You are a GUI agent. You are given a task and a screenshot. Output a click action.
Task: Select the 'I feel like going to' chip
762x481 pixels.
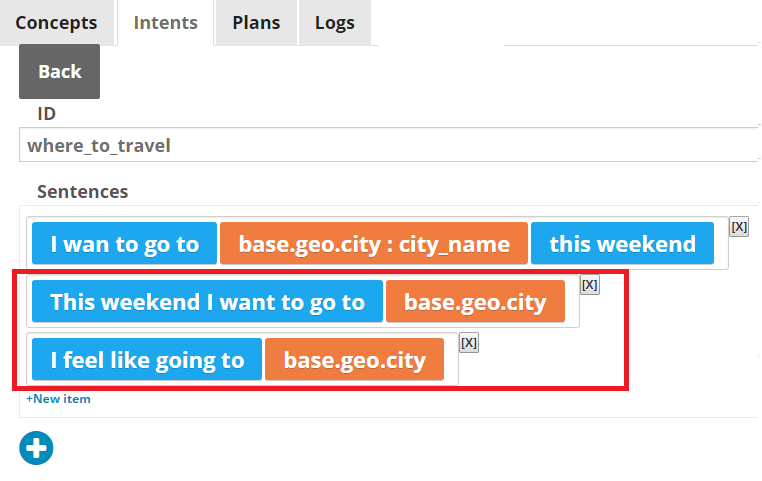coord(147,360)
